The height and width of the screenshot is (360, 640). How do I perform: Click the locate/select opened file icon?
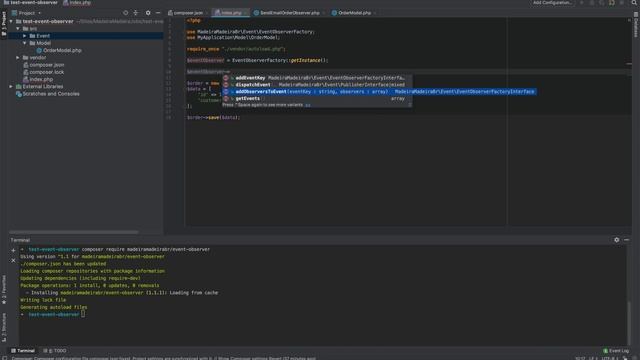coord(125,13)
